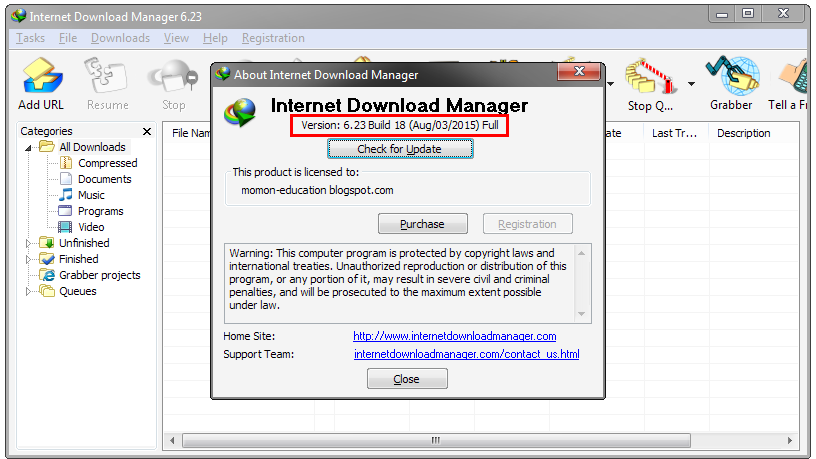Screen dimensions: 816x459
Task: Open the internetdownloadmanager.com home site link
Action: [x=455, y=336]
